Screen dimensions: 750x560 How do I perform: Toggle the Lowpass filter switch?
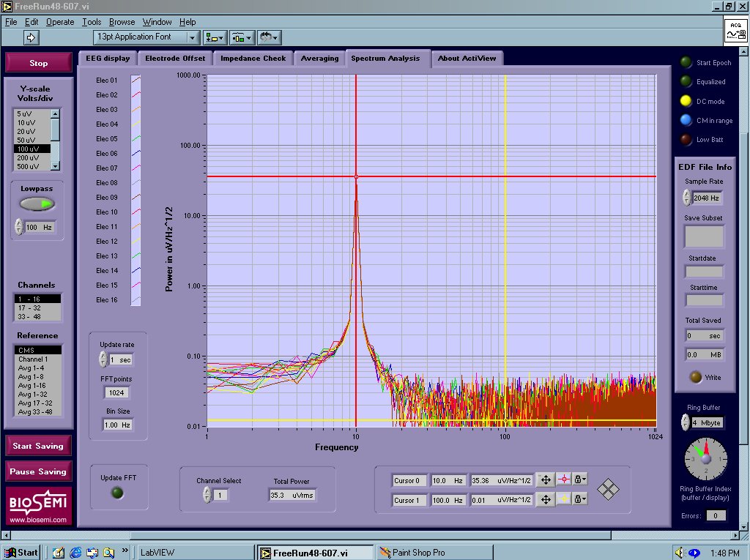pyautogui.click(x=37, y=204)
